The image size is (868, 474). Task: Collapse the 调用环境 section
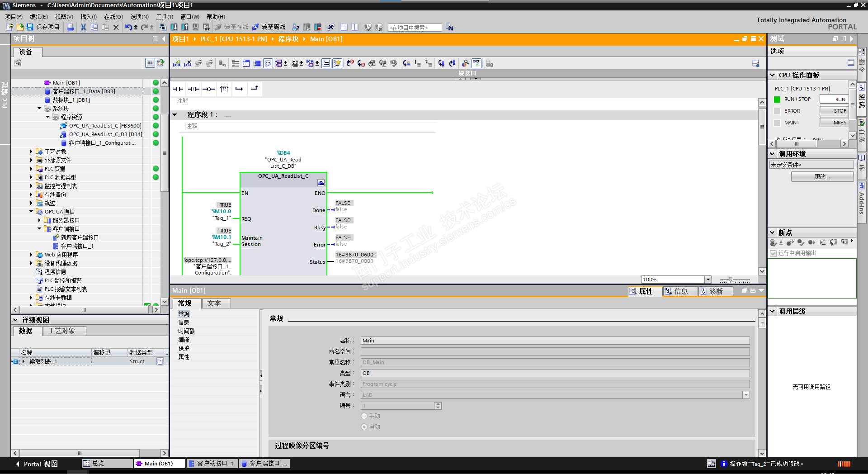click(x=773, y=154)
